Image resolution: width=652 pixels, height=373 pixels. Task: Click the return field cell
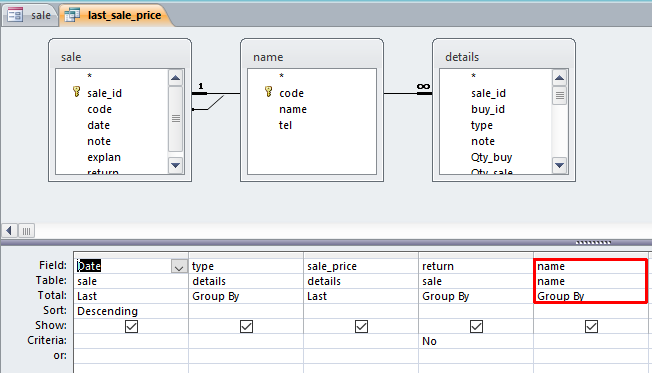click(x=476, y=266)
